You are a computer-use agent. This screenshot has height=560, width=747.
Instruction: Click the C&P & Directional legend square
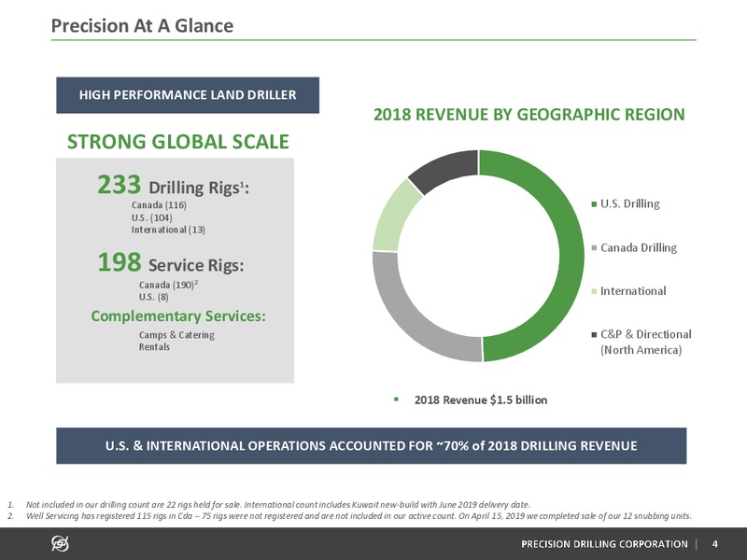tap(594, 335)
